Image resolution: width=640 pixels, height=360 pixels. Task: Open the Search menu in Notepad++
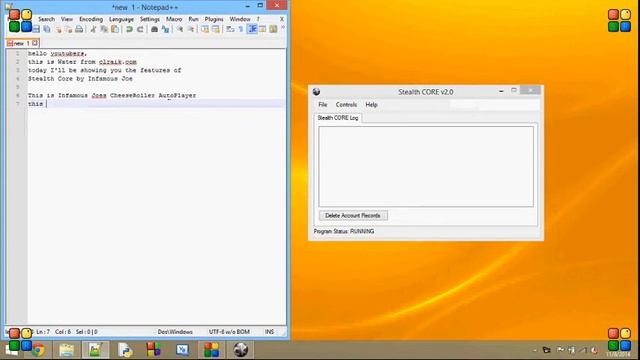[46, 19]
